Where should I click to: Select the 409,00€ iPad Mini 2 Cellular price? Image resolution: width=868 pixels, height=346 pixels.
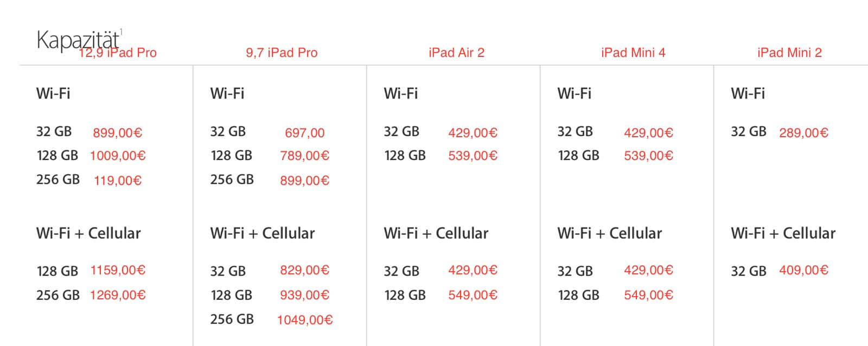click(x=803, y=270)
